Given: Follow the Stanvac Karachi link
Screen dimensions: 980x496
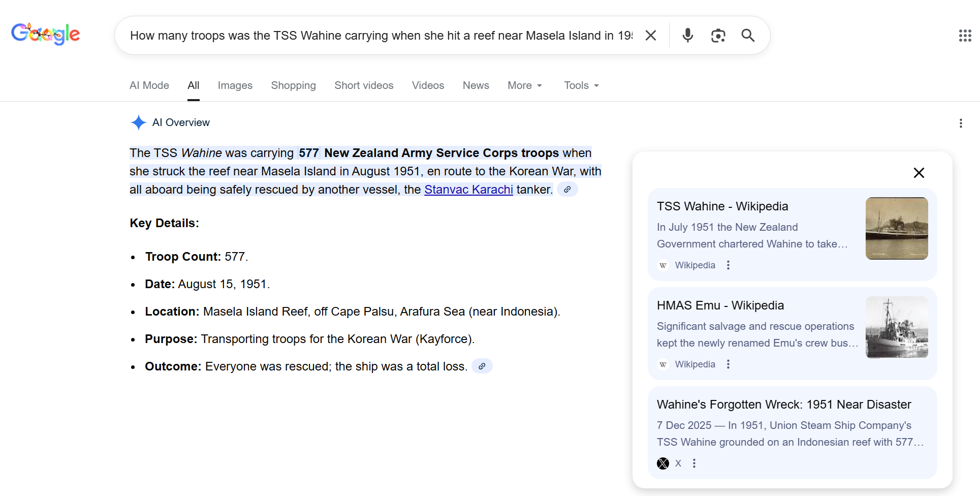Looking at the screenshot, I should tap(469, 190).
